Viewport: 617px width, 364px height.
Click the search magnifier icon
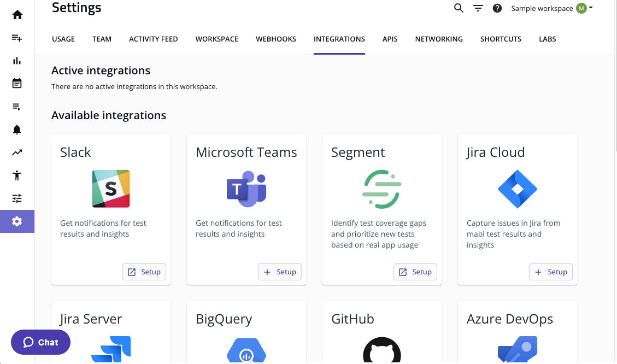pos(459,8)
